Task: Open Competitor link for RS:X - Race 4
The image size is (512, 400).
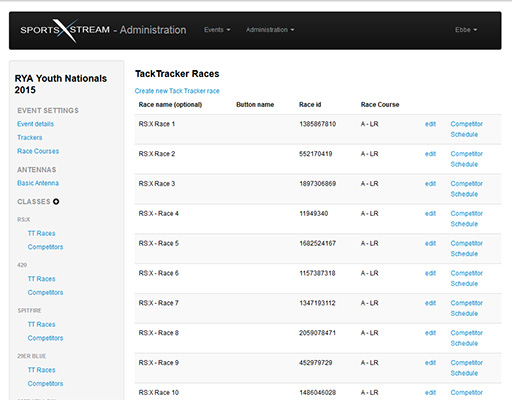Action: 467,214
